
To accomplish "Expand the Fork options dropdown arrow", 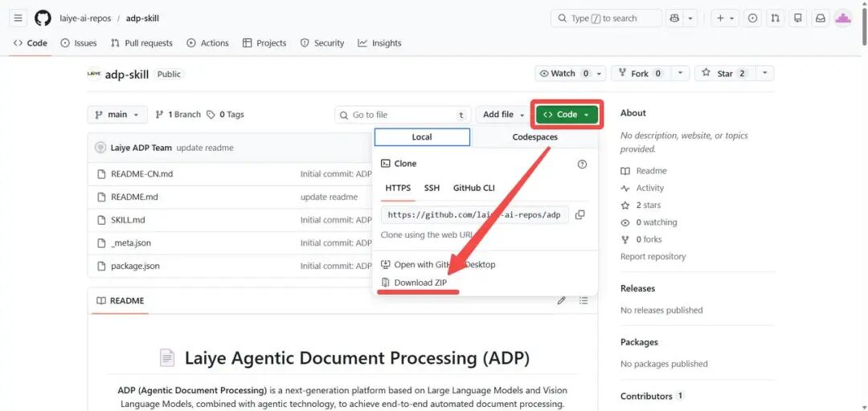I will pyautogui.click(x=681, y=73).
